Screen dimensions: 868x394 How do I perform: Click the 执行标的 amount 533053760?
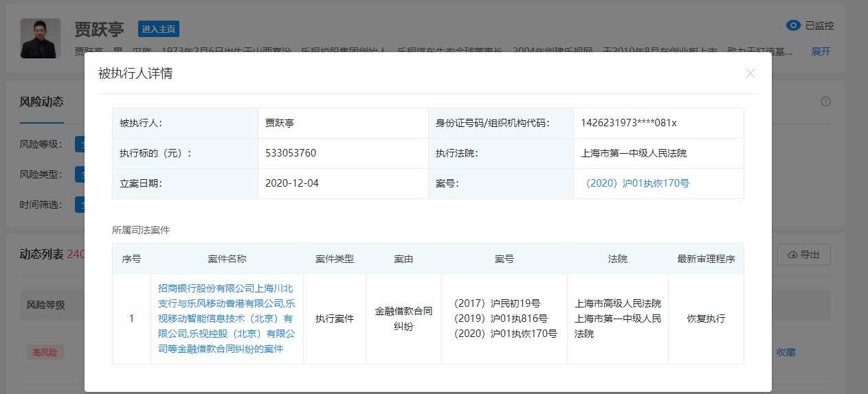291,153
